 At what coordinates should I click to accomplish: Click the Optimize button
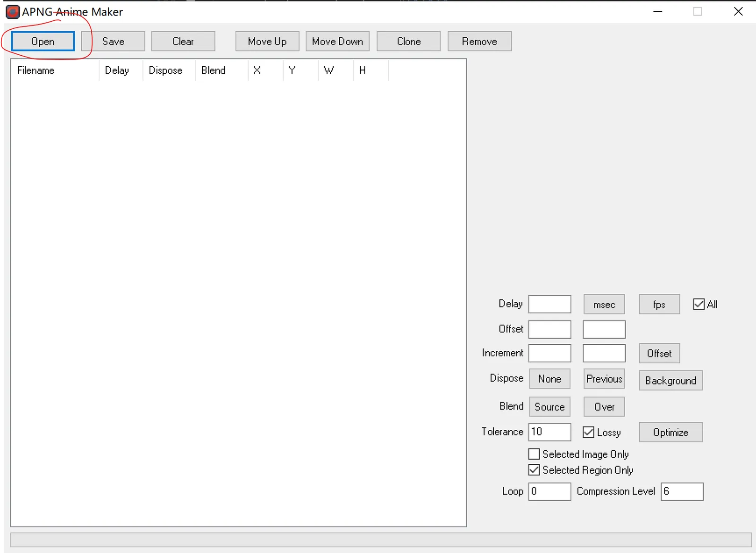pyautogui.click(x=670, y=433)
